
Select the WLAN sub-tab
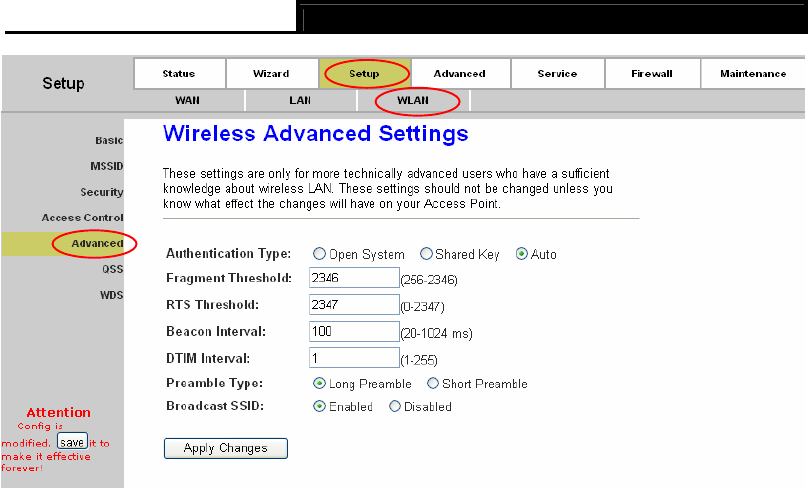pyautogui.click(x=413, y=100)
